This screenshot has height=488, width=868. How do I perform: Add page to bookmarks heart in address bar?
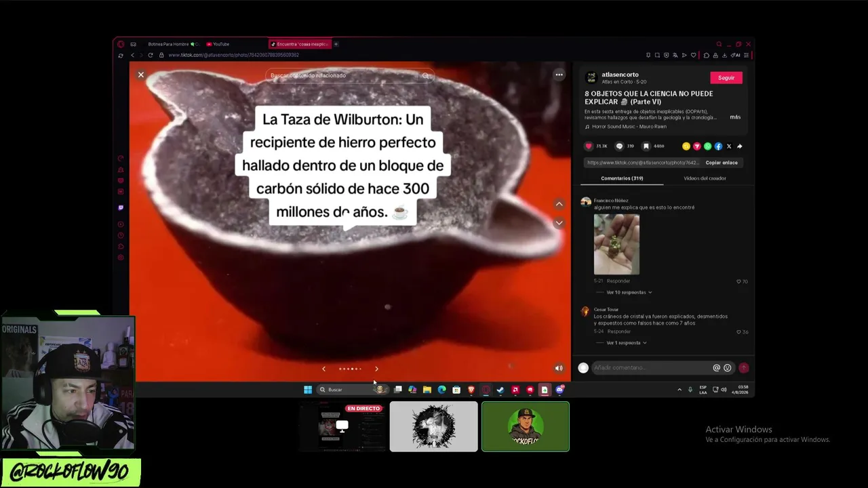click(693, 55)
